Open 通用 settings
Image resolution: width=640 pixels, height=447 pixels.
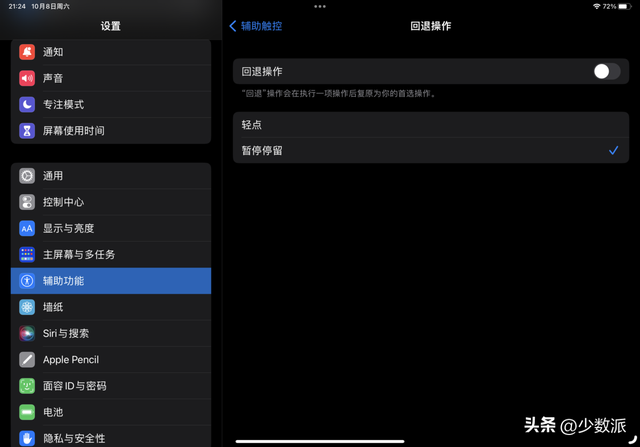(111, 176)
